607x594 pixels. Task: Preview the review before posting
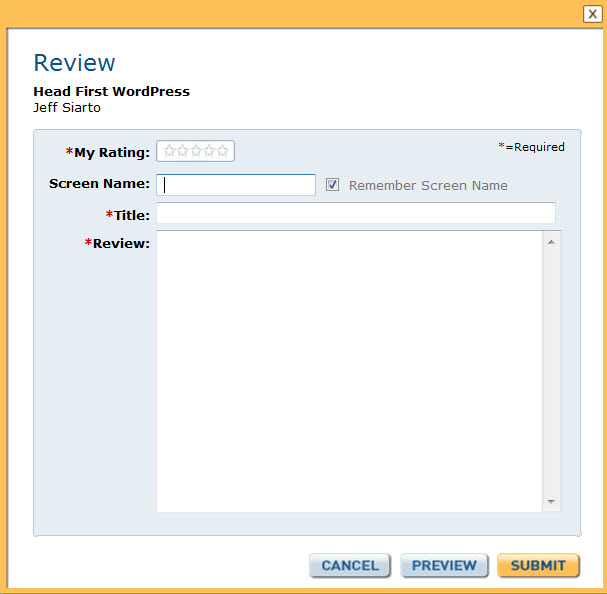click(x=444, y=565)
